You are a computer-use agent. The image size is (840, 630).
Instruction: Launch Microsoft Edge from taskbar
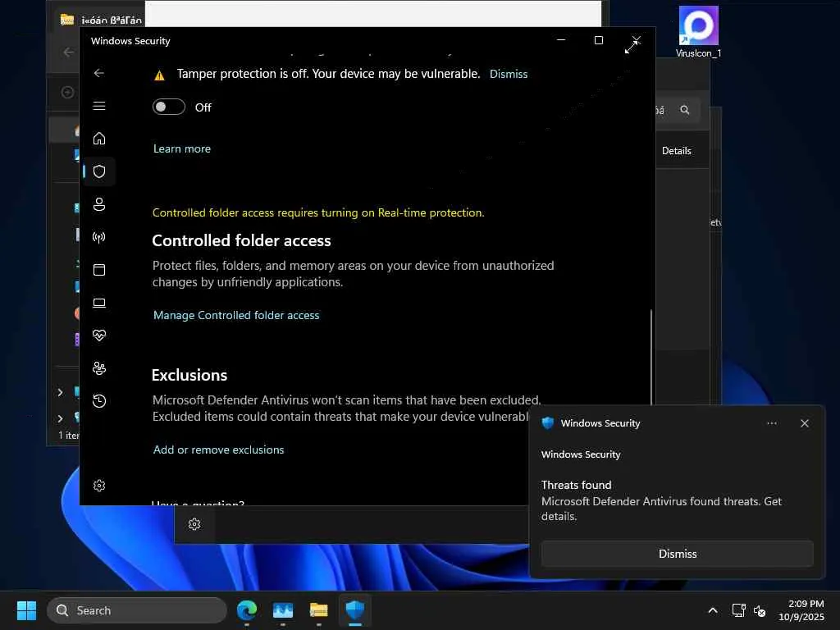(247, 609)
